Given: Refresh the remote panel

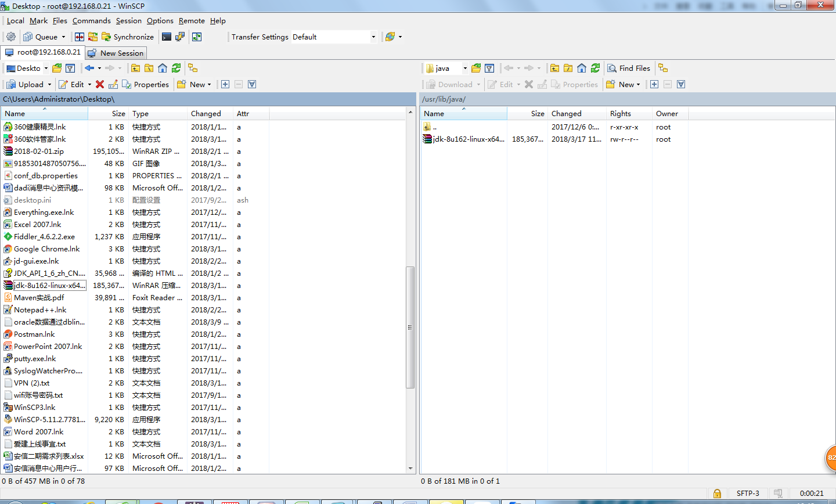Looking at the screenshot, I should tap(595, 68).
